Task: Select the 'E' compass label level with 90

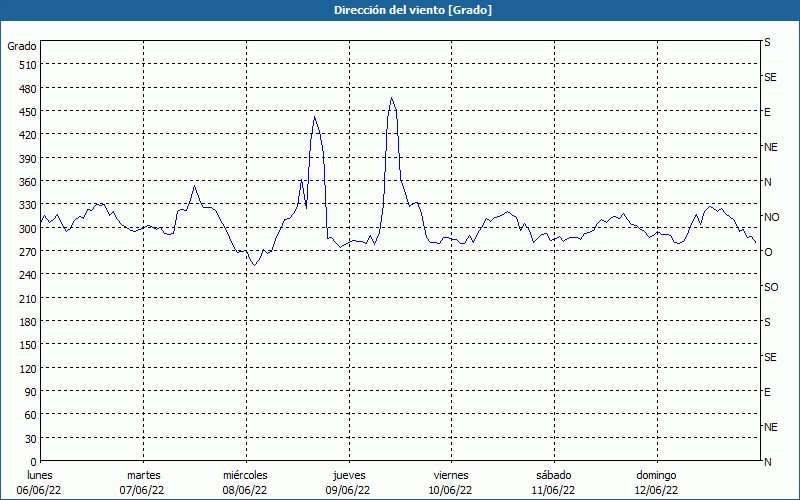Action: pos(767,392)
